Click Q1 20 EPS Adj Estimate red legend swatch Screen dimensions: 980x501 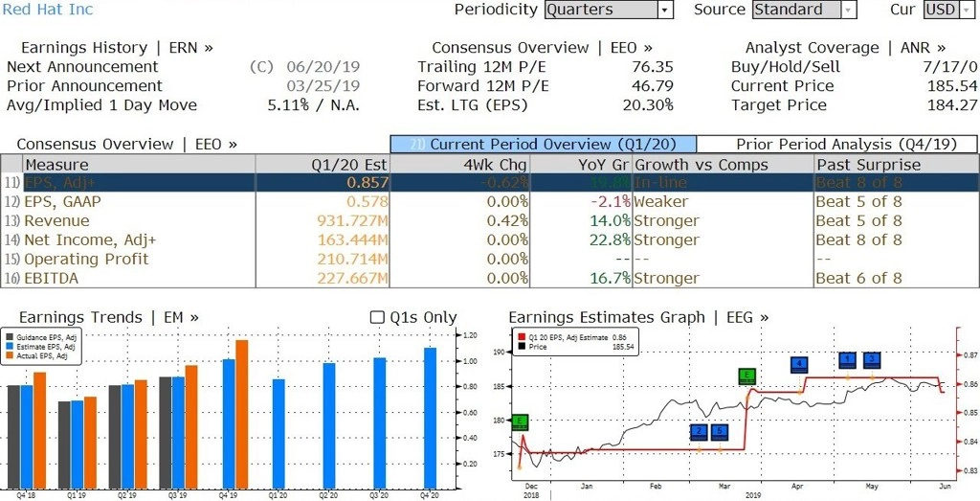(x=522, y=337)
